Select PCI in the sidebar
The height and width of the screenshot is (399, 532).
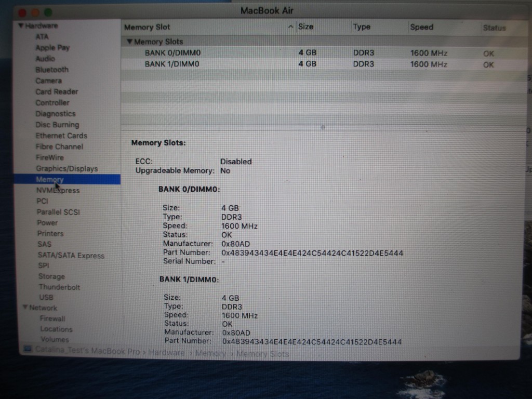pyautogui.click(x=43, y=201)
